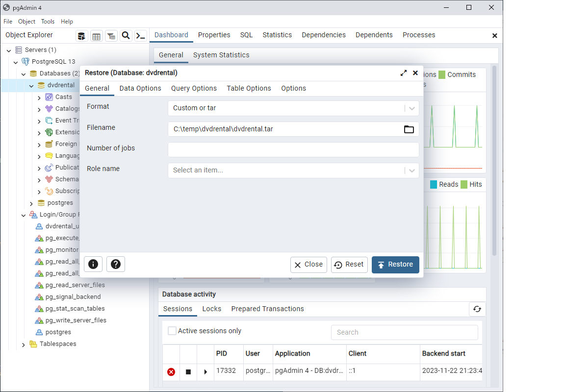Collapse the Login/Group Roles node
565x392 pixels.
click(x=24, y=215)
